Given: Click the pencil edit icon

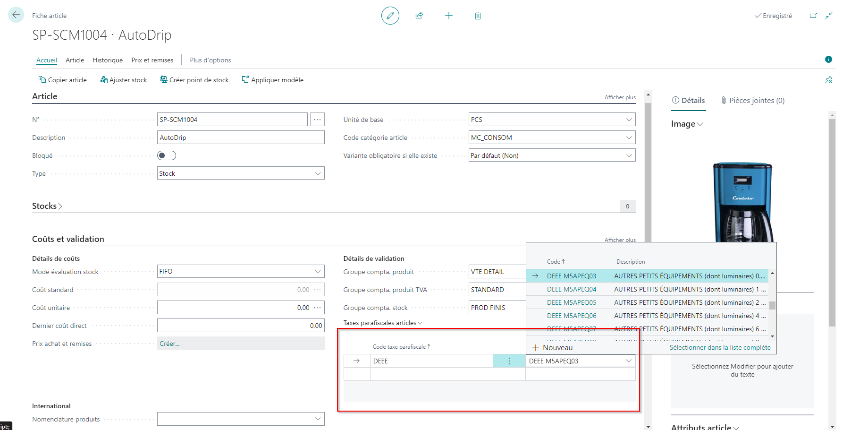Looking at the screenshot, I should pyautogui.click(x=390, y=16).
